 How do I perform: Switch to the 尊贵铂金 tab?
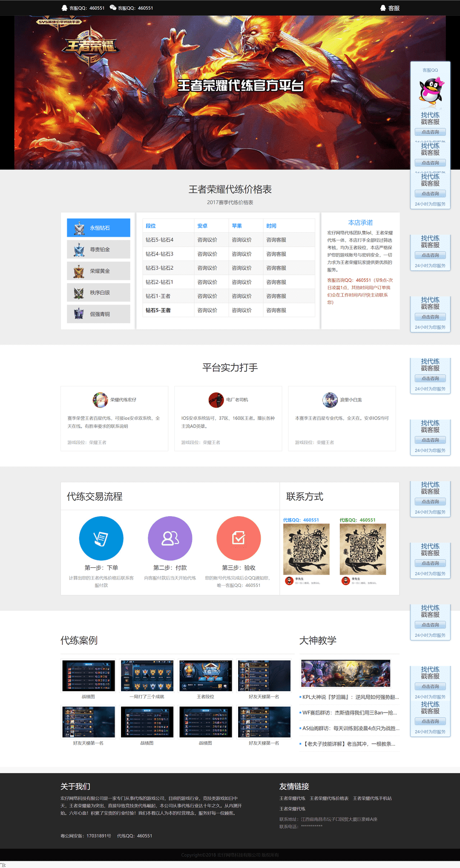pyautogui.click(x=98, y=249)
